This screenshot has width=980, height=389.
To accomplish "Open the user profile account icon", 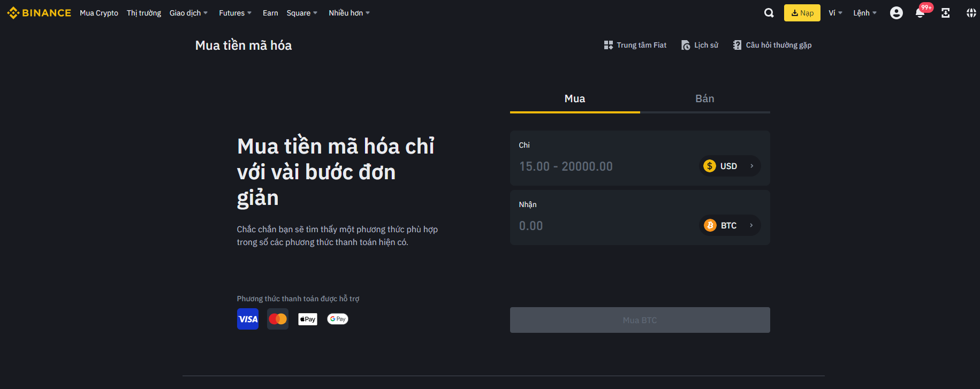I will click(897, 13).
